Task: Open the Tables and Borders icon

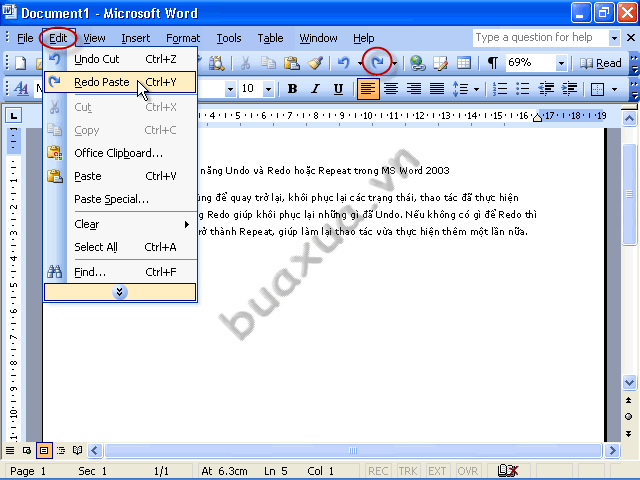Action: tap(440, 63)
